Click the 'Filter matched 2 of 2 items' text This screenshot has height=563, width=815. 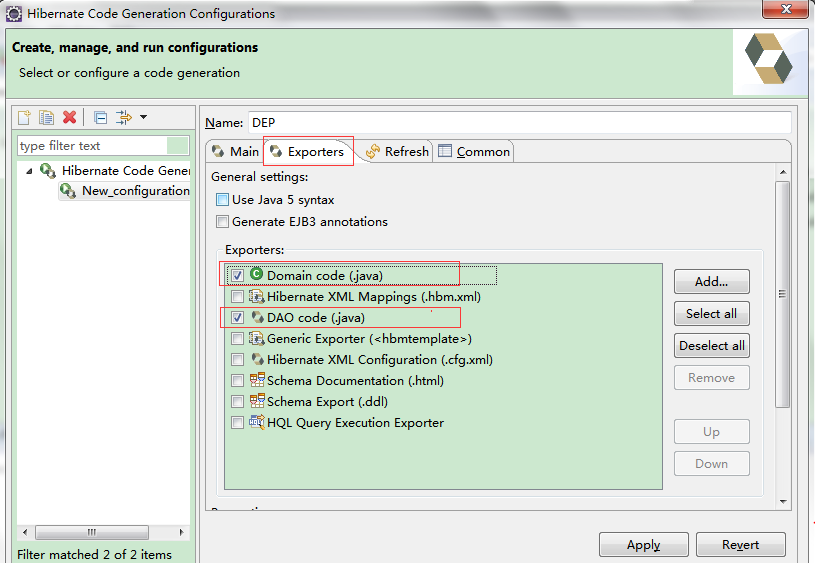click(94, 555)
